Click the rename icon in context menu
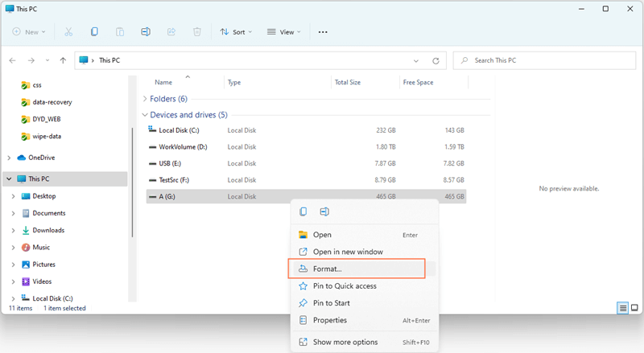 (324, 212)
